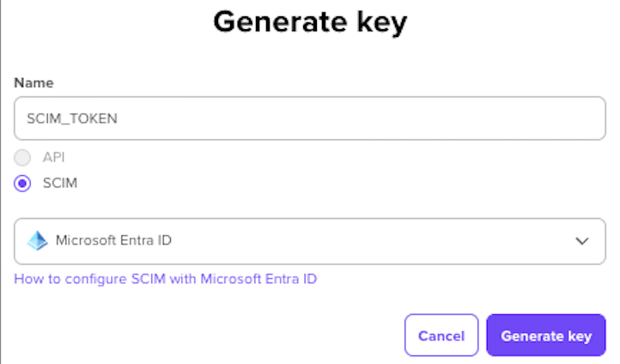
Task: Click the filled dot inside SCIM radio
Action: click(x=24, y=183)
